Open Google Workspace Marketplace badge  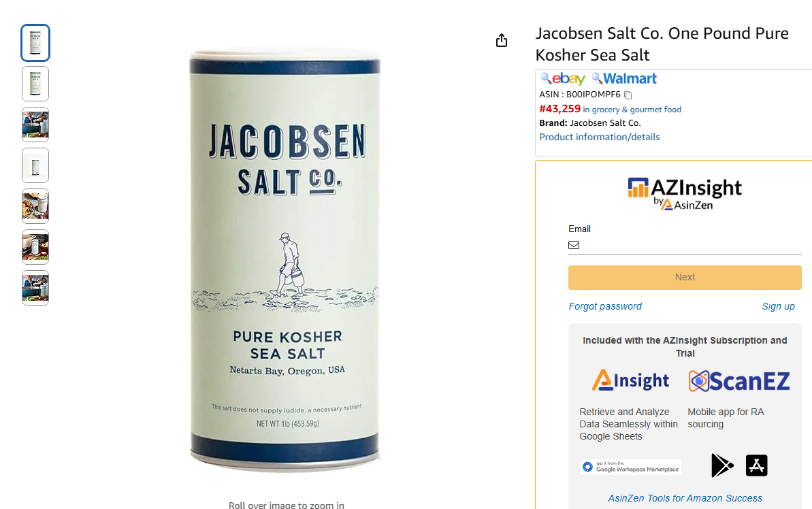[630, 467]
